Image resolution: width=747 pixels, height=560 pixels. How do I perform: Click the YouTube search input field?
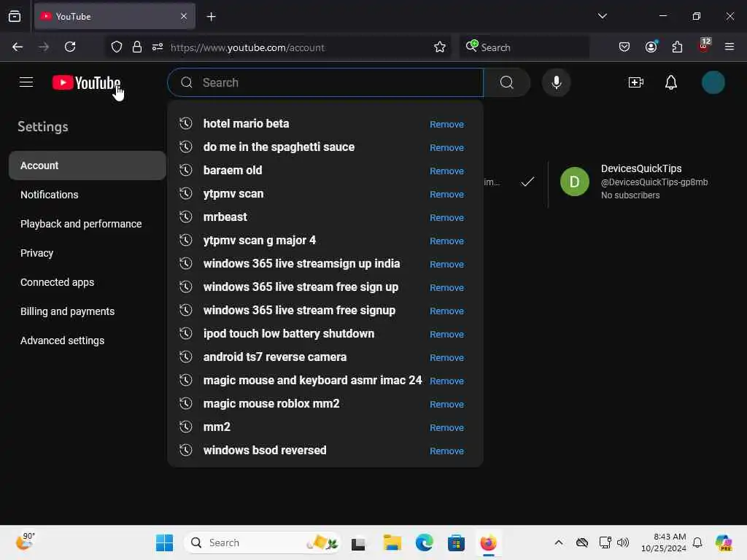pyautogui.click(x=326, y=82)
